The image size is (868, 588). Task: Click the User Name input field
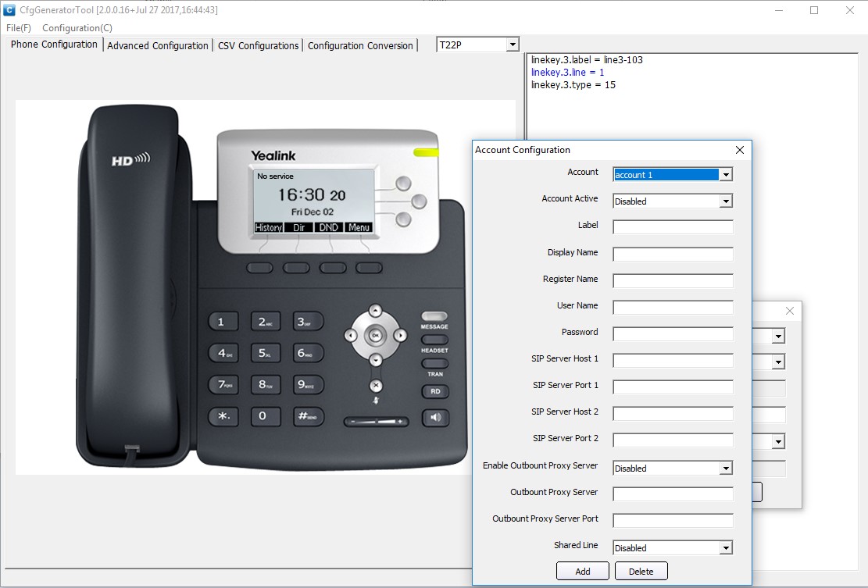point(673,307)
